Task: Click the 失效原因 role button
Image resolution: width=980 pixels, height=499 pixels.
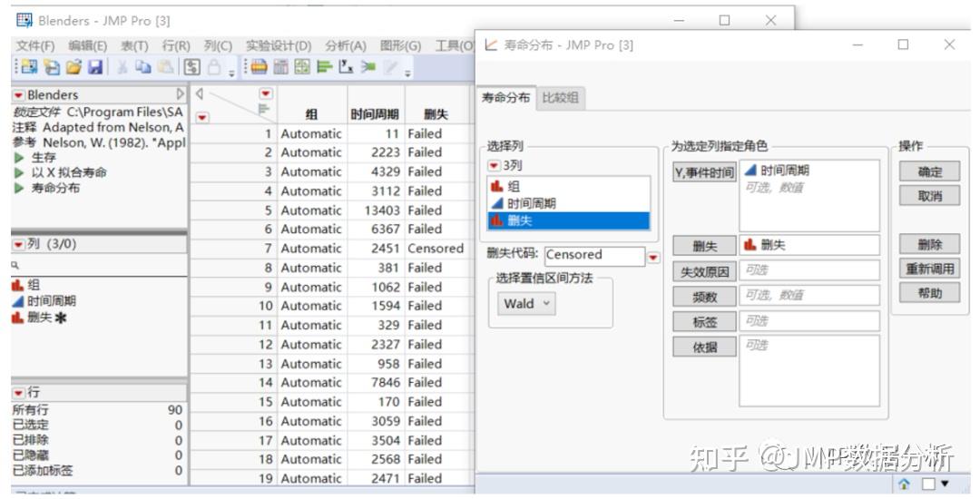Action: pos(704,271)
